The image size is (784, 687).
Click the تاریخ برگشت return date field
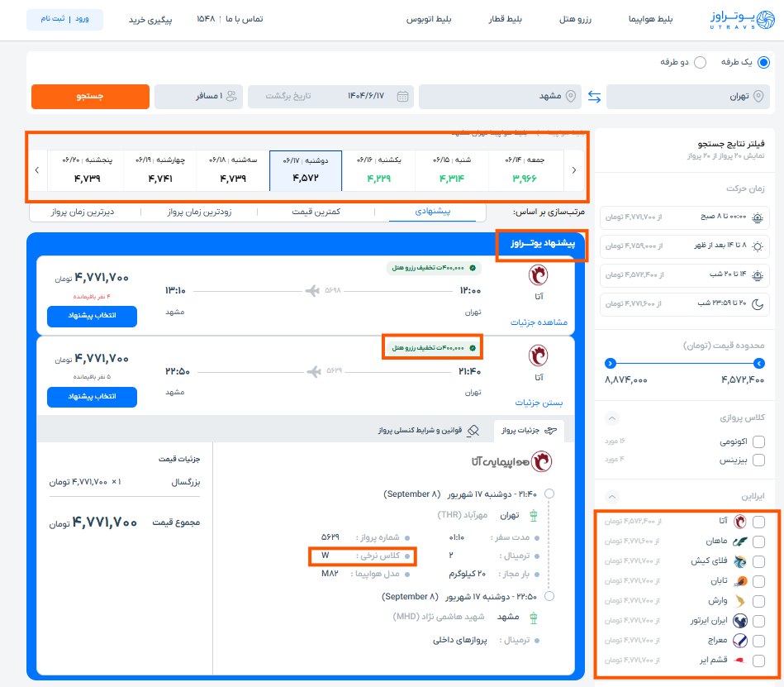pyautogui.click(x=288, y=96)
